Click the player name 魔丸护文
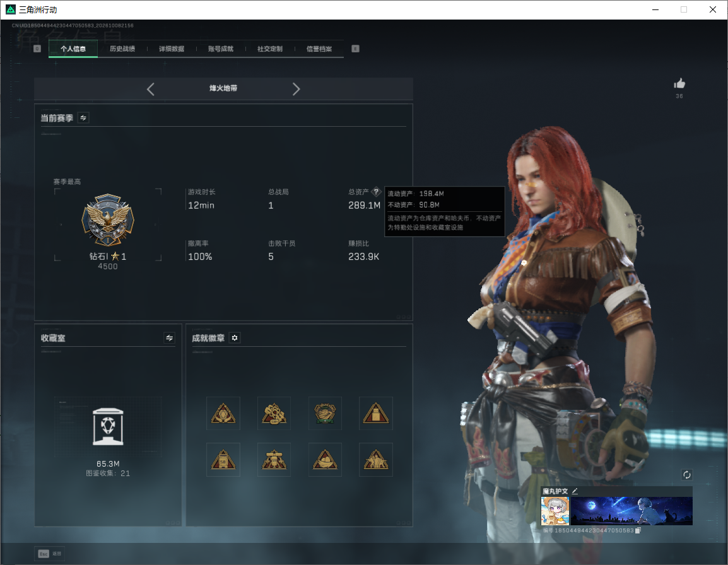This screenshot has height=565, width=728. tap(555, 491)
